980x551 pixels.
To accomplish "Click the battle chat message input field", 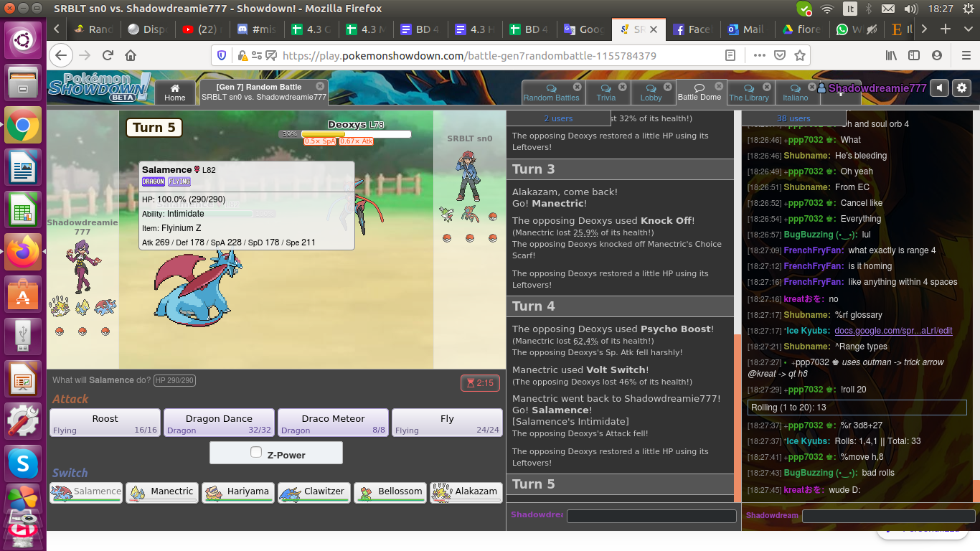I will pyautogui.click(x=651, y=516).
